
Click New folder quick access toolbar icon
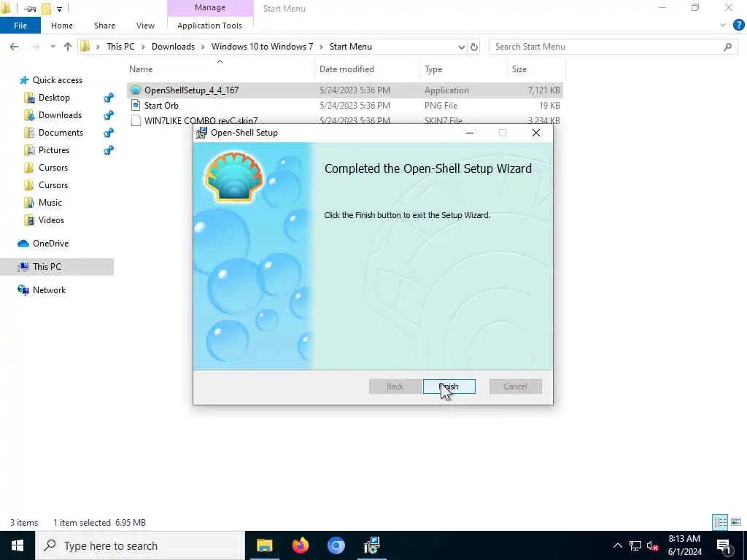(x=46, y=8)
